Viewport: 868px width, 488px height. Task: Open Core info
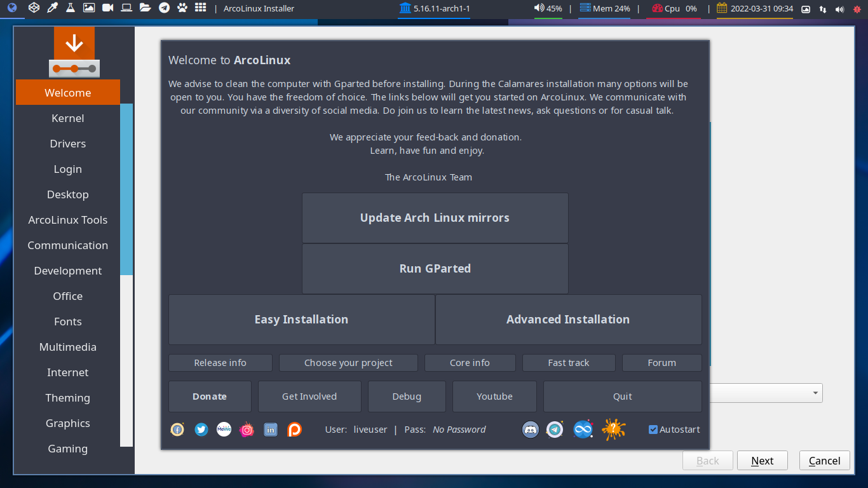pos(470,363)
